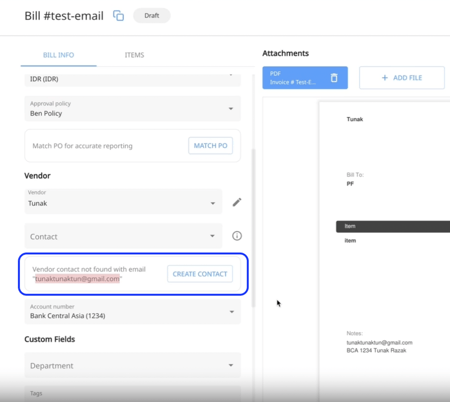Click the "Custom Fields" heading
Viewport: 450px width, 402px height.
coord(50,339)
